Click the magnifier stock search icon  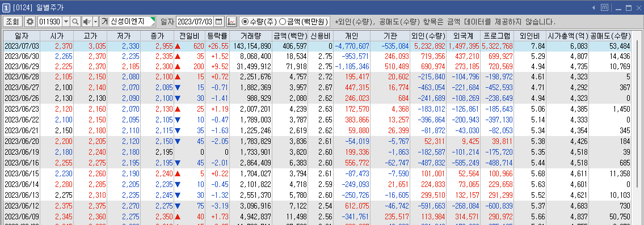[x=75, y=22]
